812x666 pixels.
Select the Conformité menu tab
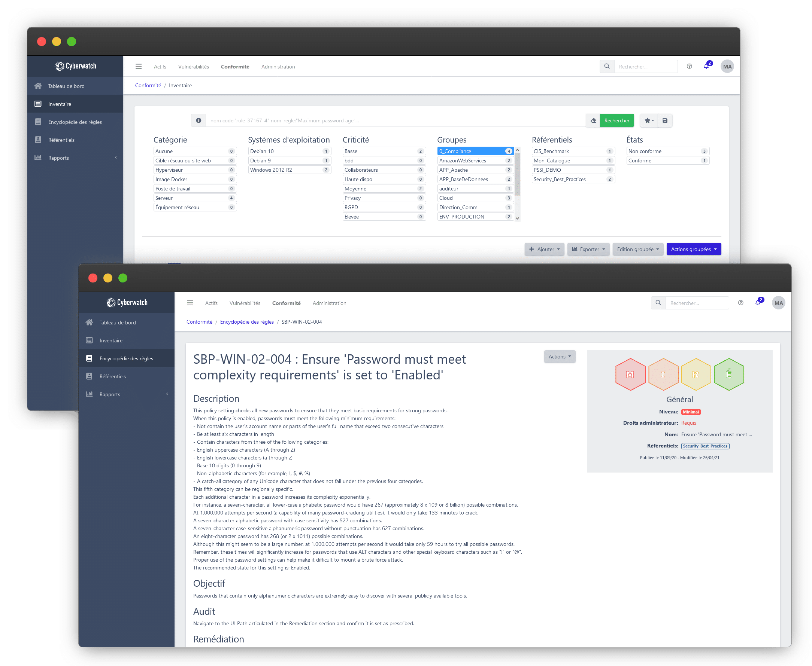pyautogui.click(x=235, y=66)
